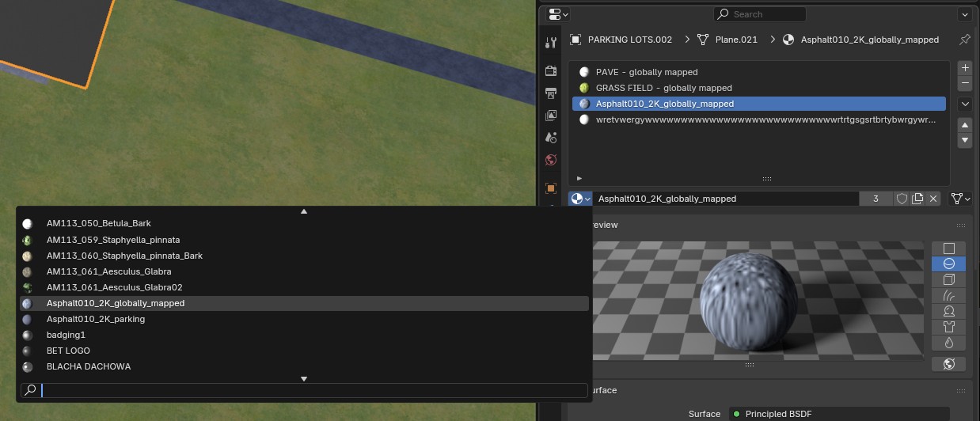Click the material name field Asphalt010_2K_globally_mapped

[x=726, y=199]
